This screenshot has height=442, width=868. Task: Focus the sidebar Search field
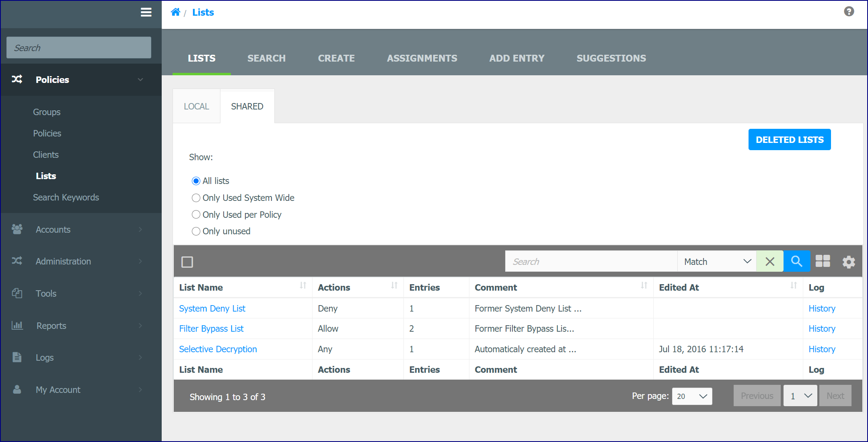click(79, 48)
